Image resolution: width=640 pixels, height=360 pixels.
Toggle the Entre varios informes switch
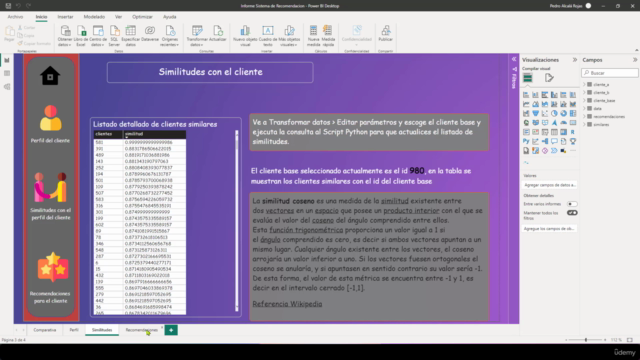tap(572, 204)
